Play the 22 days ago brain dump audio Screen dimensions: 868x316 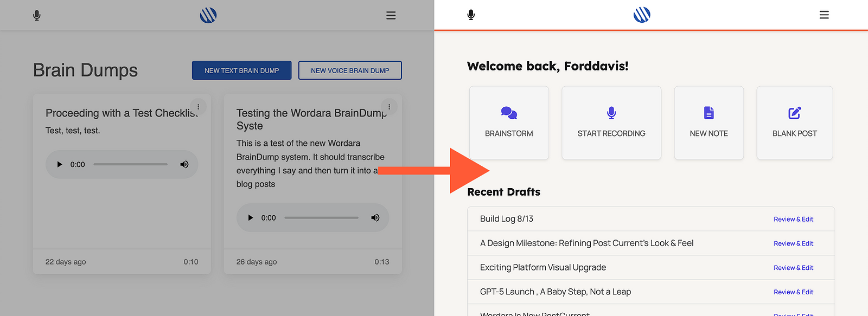[x=60, y=164]
